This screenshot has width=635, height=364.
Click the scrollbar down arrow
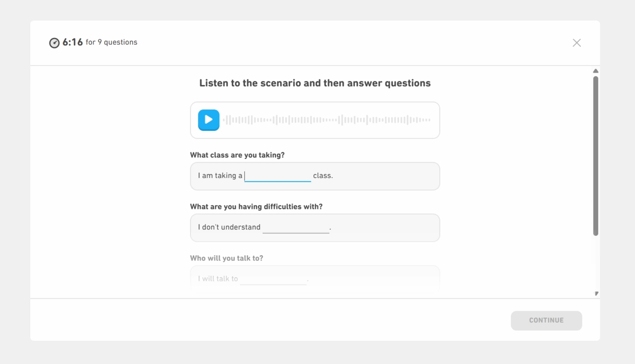596,294
